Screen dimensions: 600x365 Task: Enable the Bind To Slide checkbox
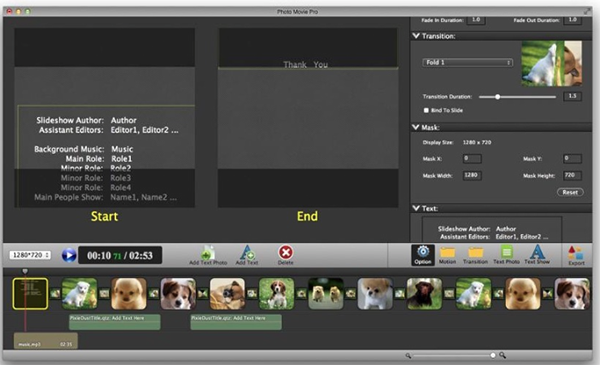coord(426,110)
